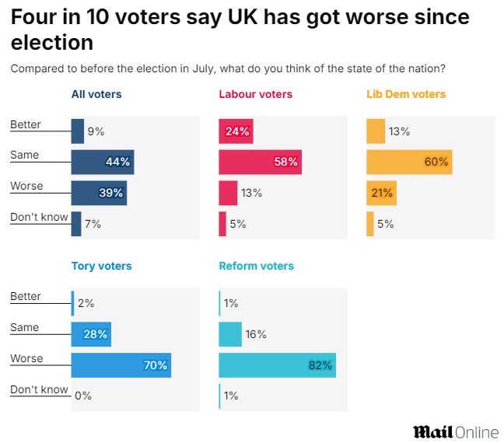Click the 44% Same bar for All voters

pos(102,162)
